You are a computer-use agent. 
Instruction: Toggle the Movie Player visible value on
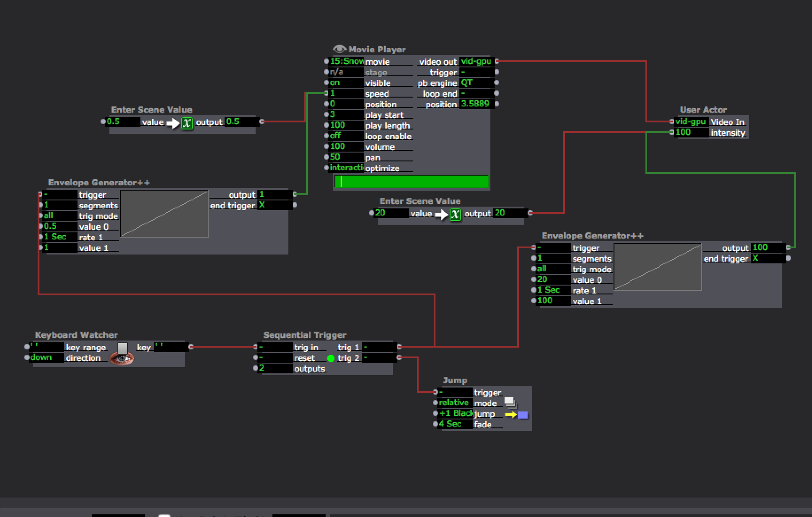point(346,82)
